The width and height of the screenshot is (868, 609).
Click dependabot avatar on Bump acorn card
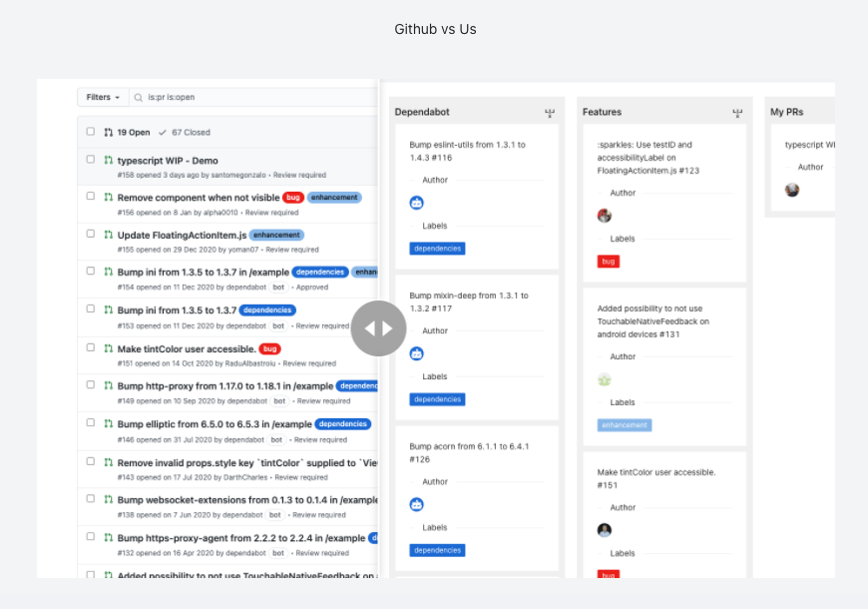[x=417, y=505]
